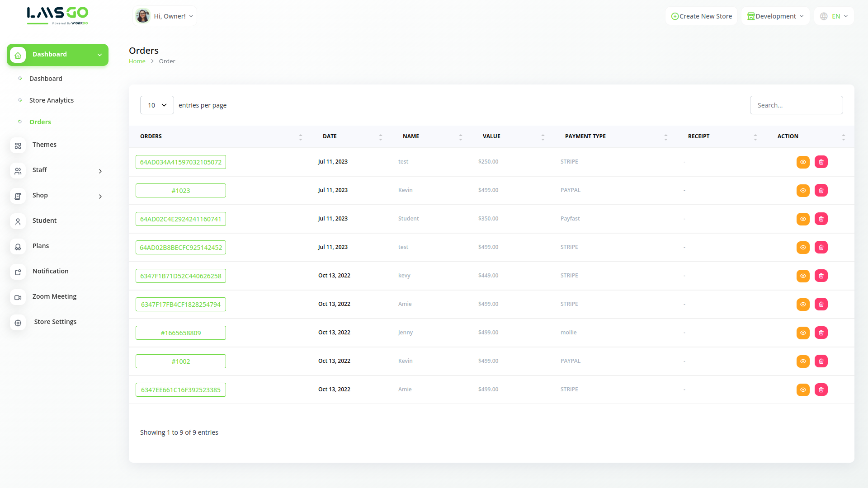Click the Notification icon in sidebar
The image size is (868, 488).
(x=18, y=272)
